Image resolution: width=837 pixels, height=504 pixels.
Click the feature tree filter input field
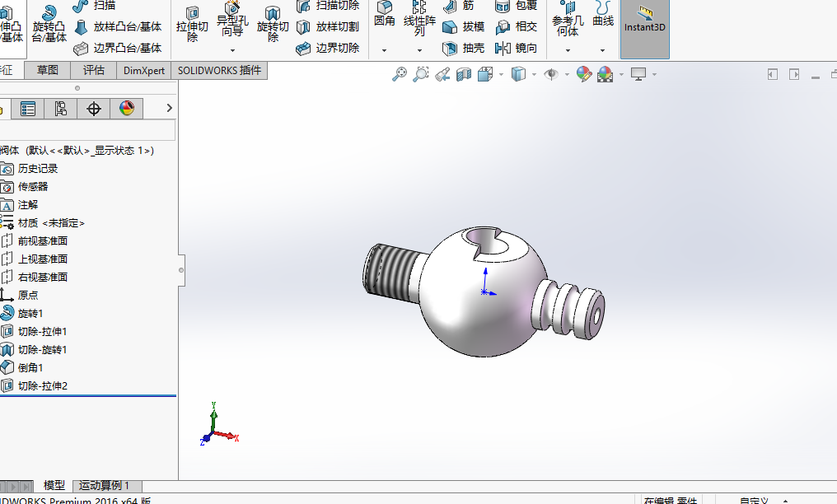[87, 130]
